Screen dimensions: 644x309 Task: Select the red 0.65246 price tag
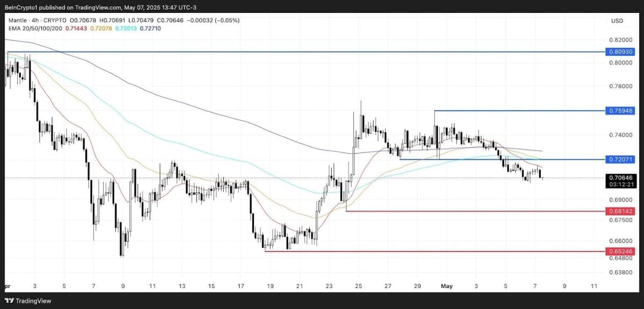click(x=620, y=251)
